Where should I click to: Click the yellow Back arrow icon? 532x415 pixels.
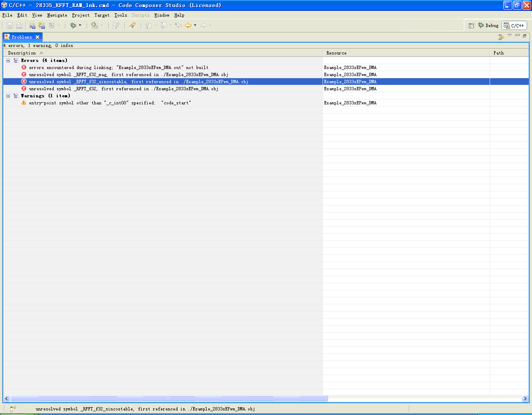tap(188, 25)
